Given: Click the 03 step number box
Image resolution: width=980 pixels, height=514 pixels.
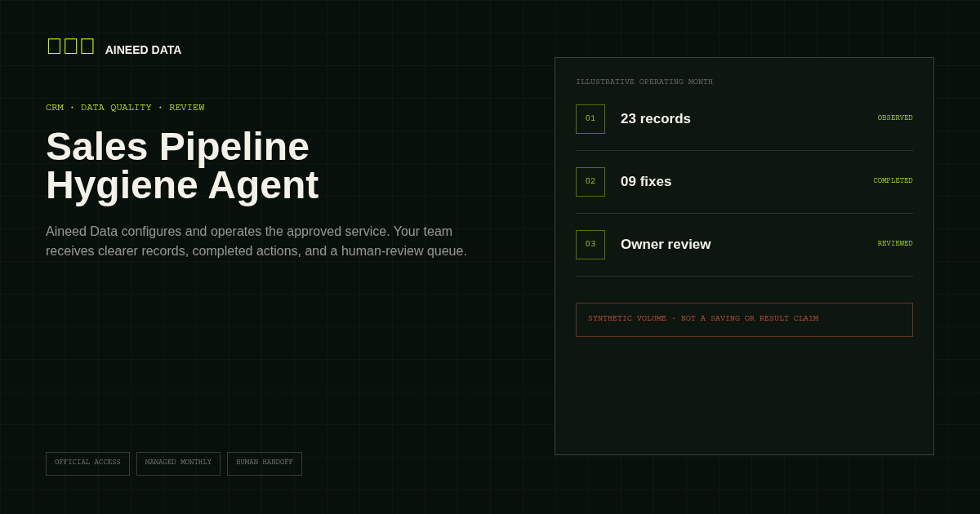Looking at the screenshot, I should tap(590, 245).
